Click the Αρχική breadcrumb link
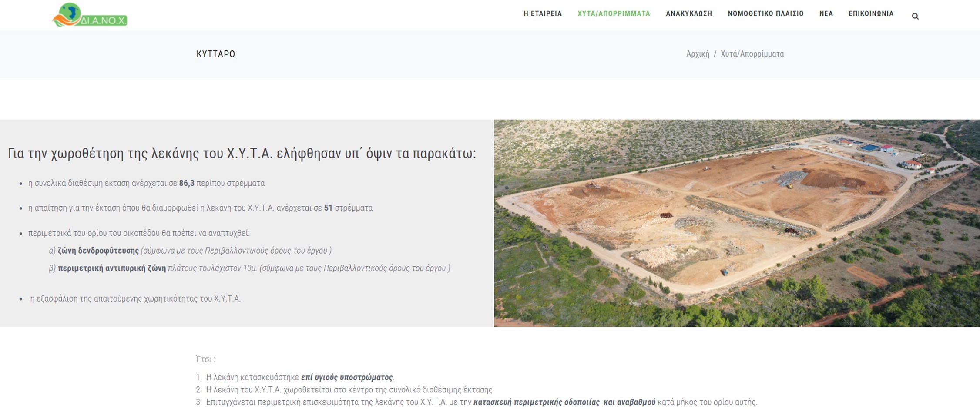Screen dimensions: 980x409 (699, 54)
